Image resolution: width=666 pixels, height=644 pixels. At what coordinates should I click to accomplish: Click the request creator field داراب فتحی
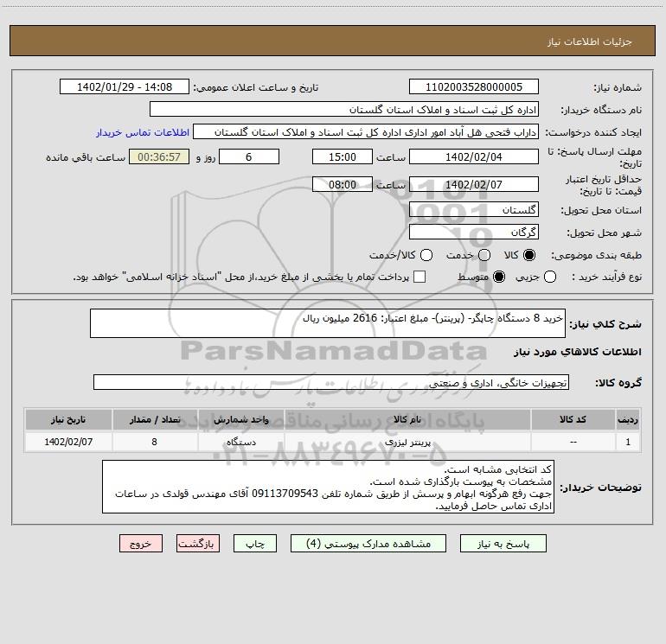(x=366, y=132)
